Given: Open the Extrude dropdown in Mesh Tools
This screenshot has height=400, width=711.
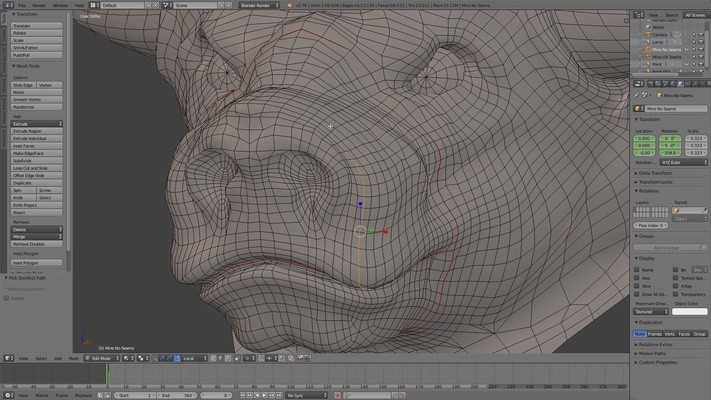Looking at the screenshot, I should tap(36, 123).
